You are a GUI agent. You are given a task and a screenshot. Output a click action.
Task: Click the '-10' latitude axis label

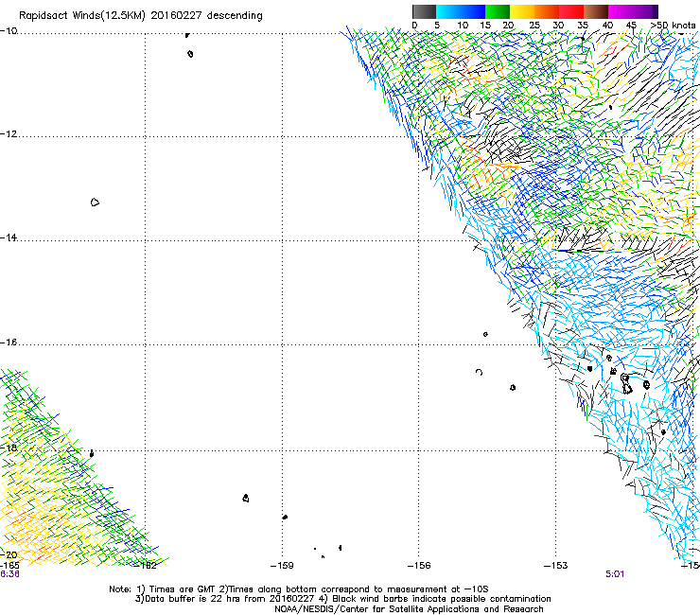(9, 31)
